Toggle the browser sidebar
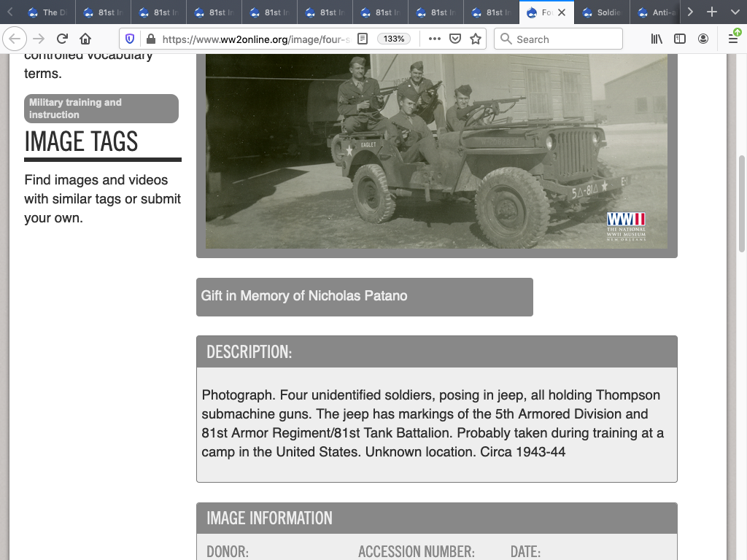This screenshot has height=560, width=747. [x=680, y=39]
